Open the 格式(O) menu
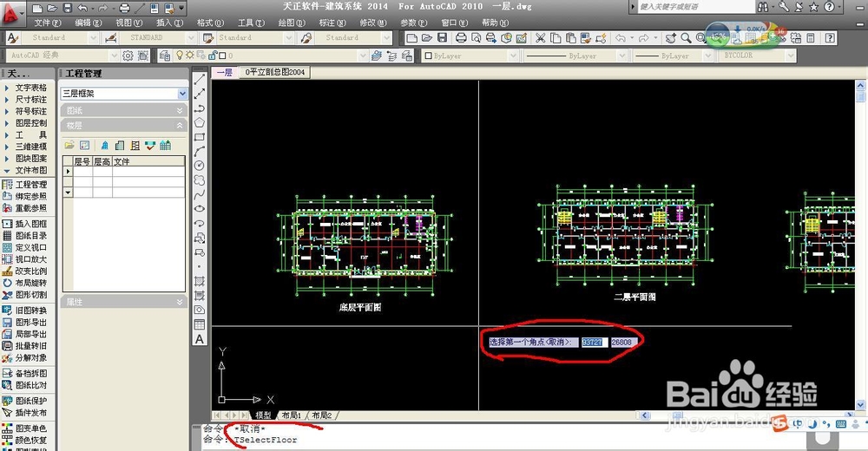 [x=210, y=23]
